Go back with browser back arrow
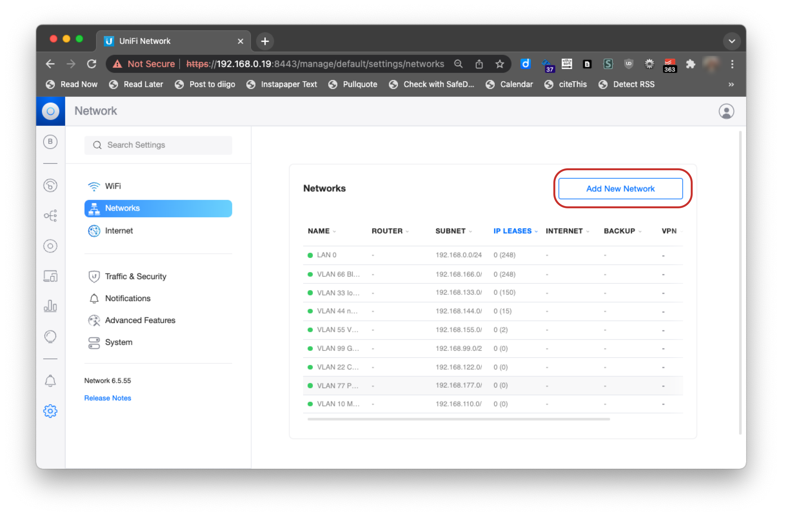792x532 pixels. coord(50,64)
